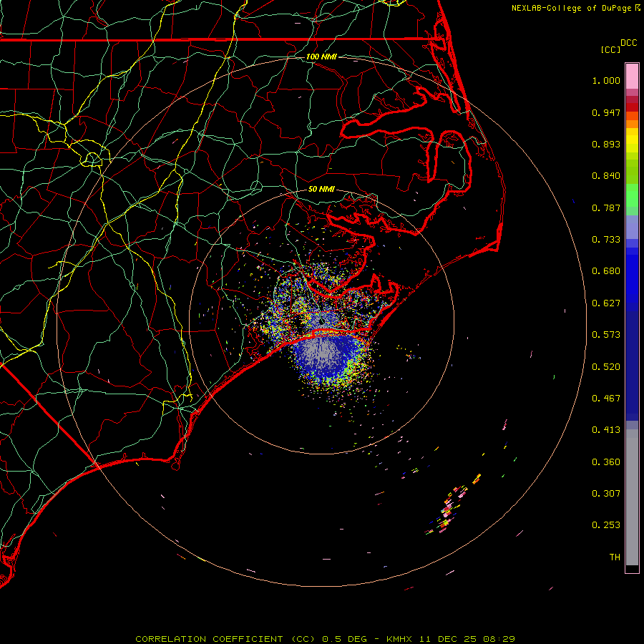644x644 pixels.
Task: Click the 0.893 scale value
Action: click(606, 144)
